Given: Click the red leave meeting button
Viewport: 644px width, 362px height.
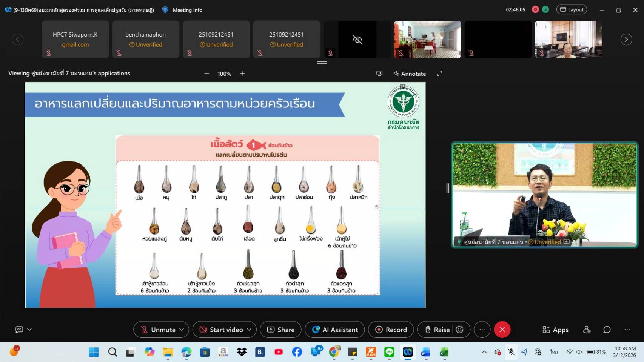Looking at the screenshot, I should click(x=502, y=330).
